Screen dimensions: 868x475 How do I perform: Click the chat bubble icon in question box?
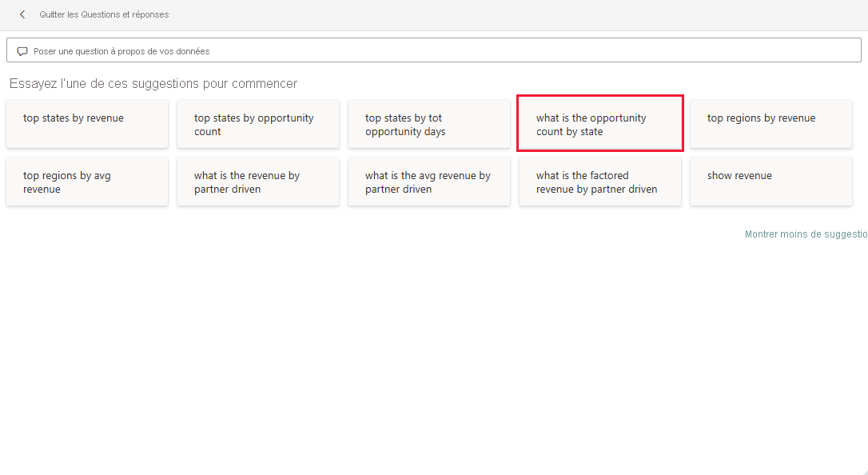22,51
